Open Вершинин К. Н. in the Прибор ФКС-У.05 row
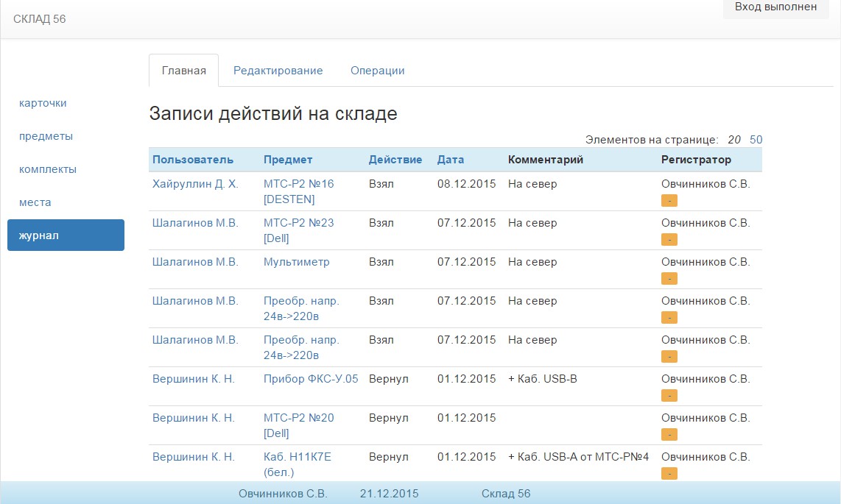Image resolution: width=841 pixels, height=504 pixels. 194,379
